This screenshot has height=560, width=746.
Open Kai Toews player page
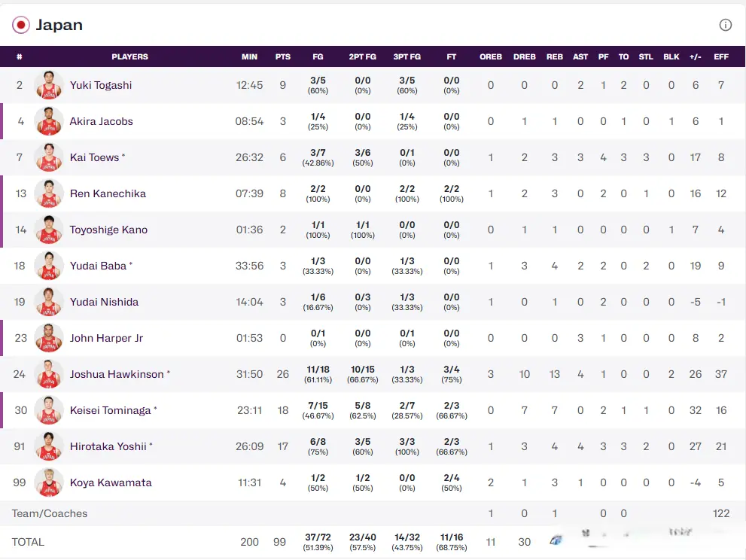95,157
